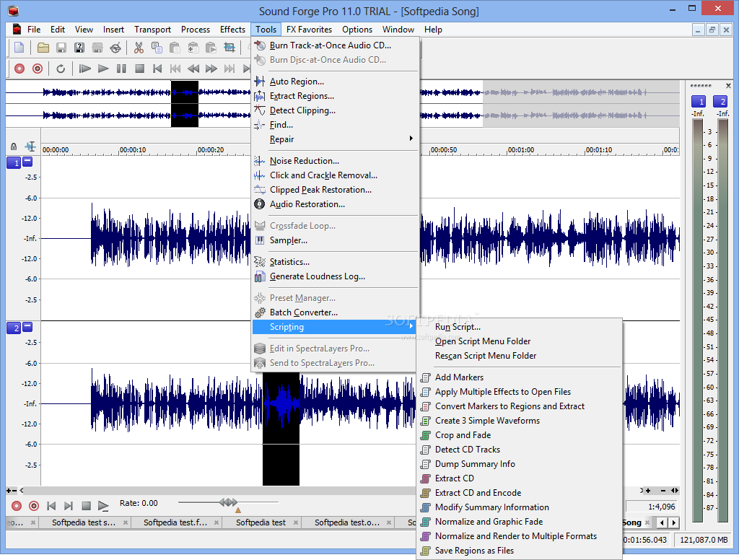Run Normalize and Graphic Fade script
The image size is (739, 560).
(x=520, y=522)
